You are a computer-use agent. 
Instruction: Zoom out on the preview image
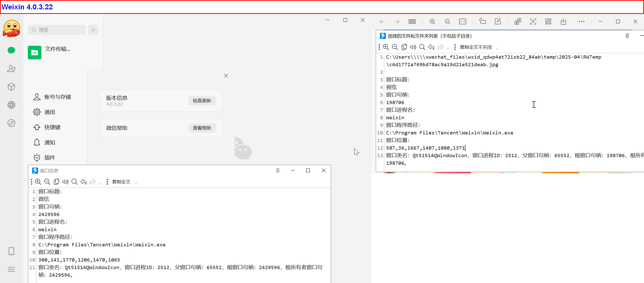[x=448, y=22]
